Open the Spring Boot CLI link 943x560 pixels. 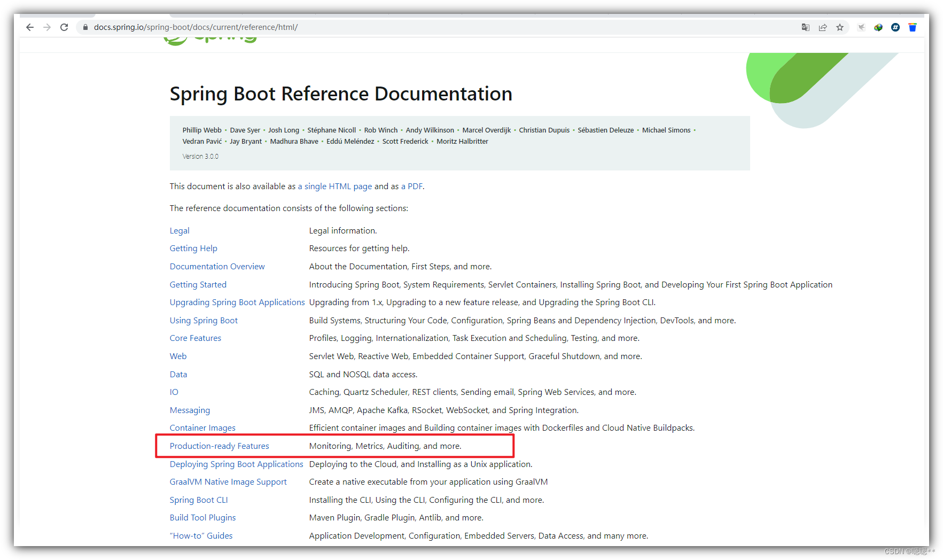click(199, 500)
